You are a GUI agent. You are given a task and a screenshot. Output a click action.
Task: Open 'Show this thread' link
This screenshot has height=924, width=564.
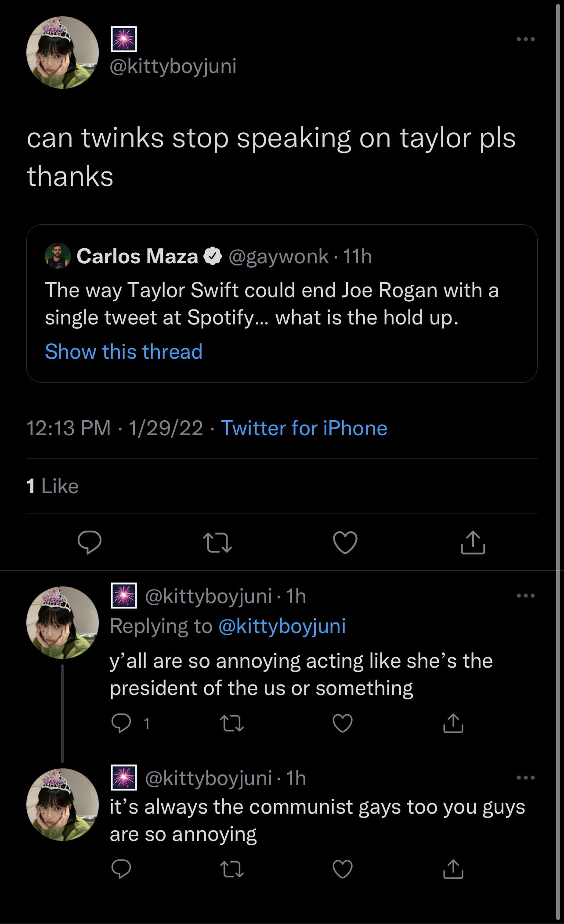124,352
